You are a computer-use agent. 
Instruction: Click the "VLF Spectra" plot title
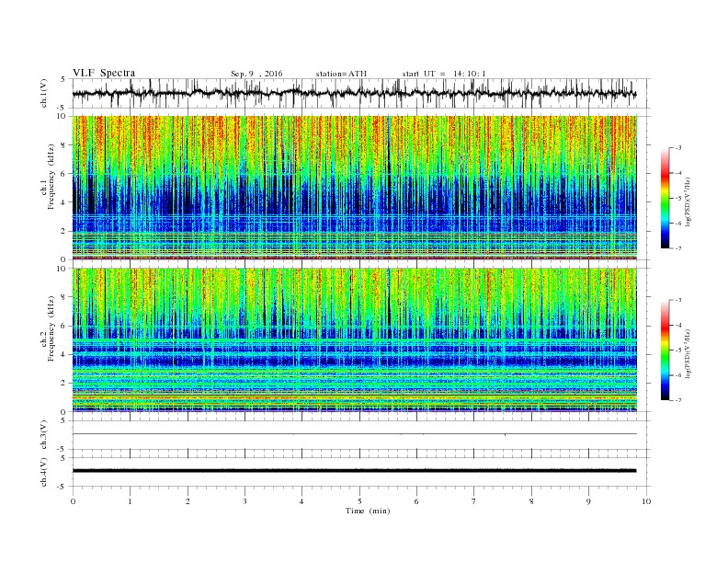pyautogui.click(x=104, y=73)
